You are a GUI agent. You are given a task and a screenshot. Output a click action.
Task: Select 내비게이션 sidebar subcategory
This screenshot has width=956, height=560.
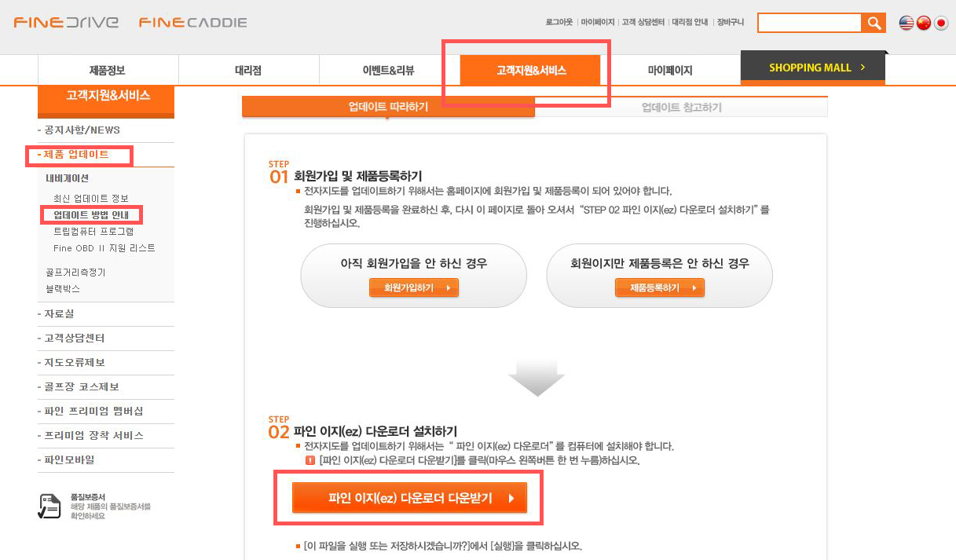click(68, 178)
